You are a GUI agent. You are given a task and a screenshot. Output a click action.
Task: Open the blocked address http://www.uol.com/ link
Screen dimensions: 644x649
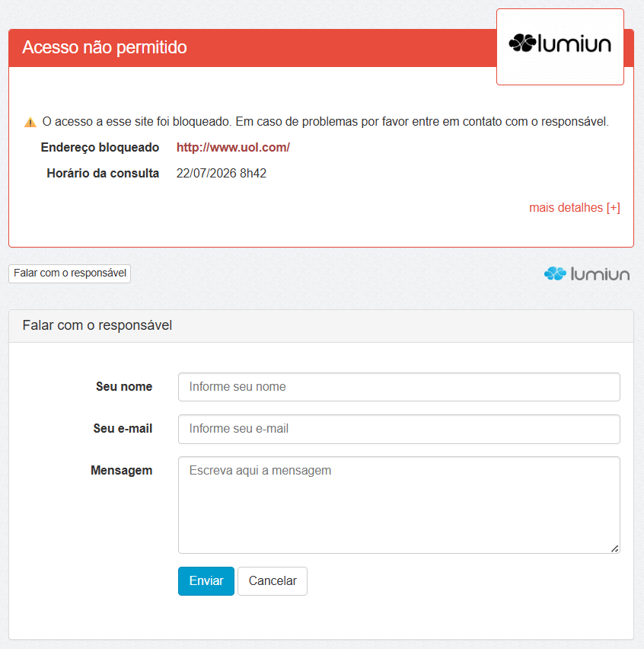233,147
